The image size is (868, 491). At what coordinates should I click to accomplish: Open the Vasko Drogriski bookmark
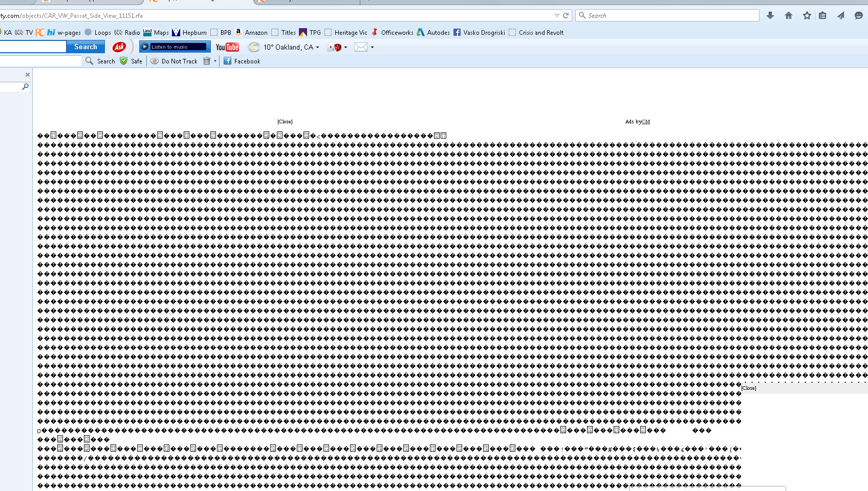(x=479, y=32)
